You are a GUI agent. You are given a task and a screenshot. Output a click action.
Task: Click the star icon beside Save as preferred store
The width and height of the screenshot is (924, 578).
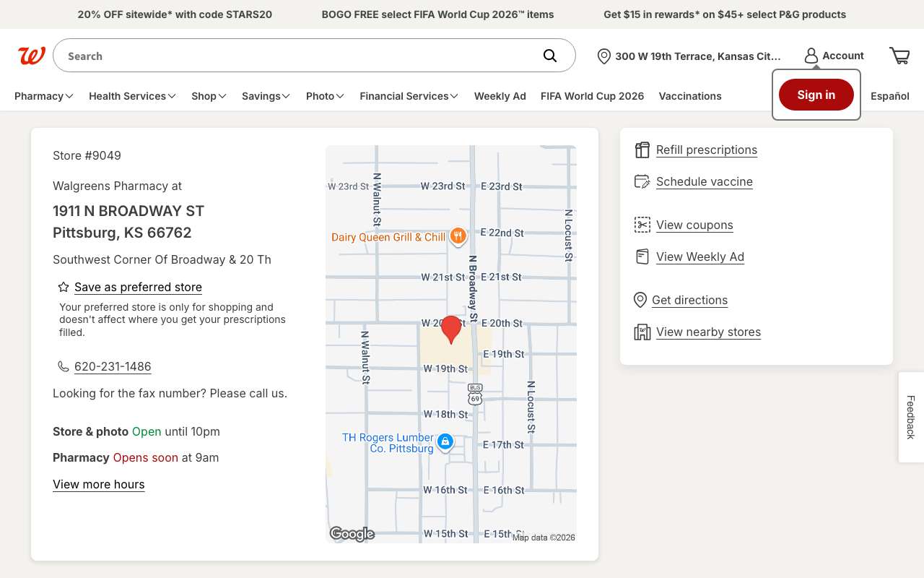(64, 287)
